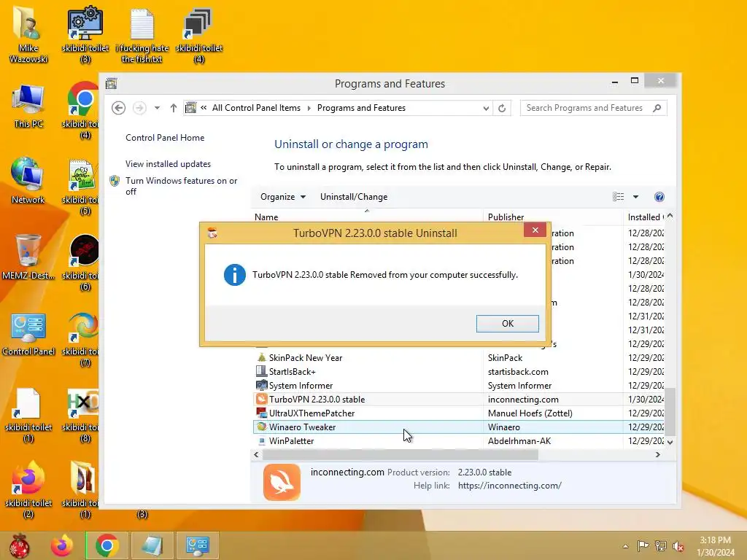The width and height of the screenshot is (747, 560).
Task: Open the help question mark icon
Action: [659, 197]
